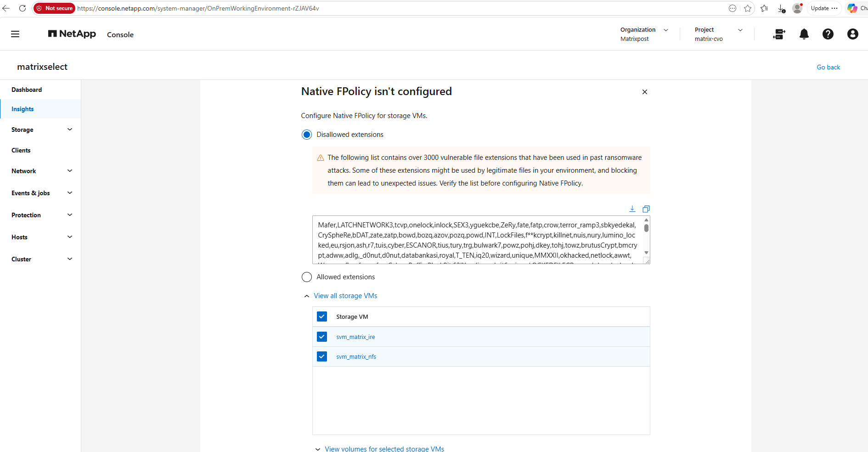Expand the Hosts sidebar section
The width and height of the screenshot is (868, 452).
(x=40, y=237)
